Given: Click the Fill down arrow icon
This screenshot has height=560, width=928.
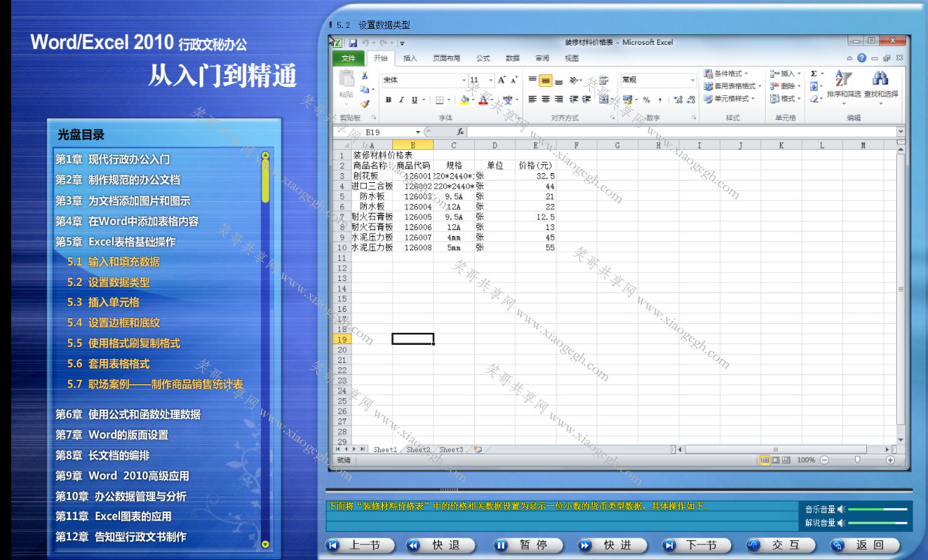Looking at the screenshot, I should click(x=814, y=86).
